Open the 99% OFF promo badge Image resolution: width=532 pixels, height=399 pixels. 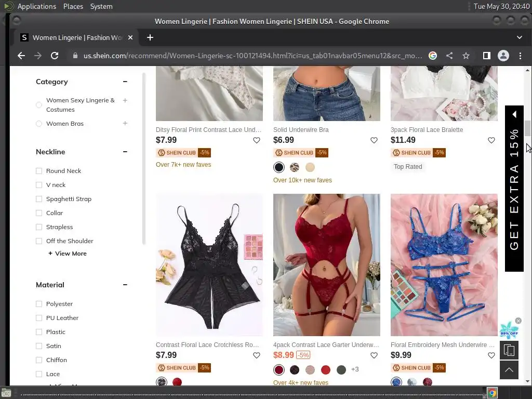click(x=509, y=331)
